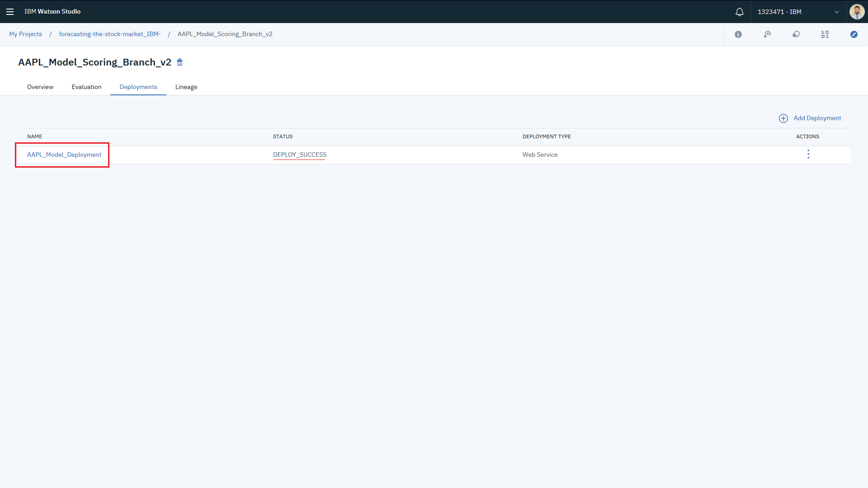Open forecasting-the-stock-market_IBM- project breadcrumb
Image resolution: width=868 pixels, height=488 pixels.
pyautogui.click(x=110, y=34)
